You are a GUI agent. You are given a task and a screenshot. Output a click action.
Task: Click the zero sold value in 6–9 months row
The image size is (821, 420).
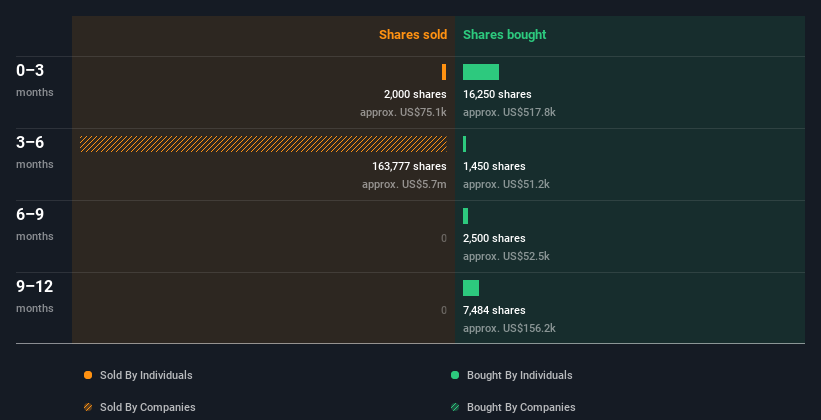(444, 238)
